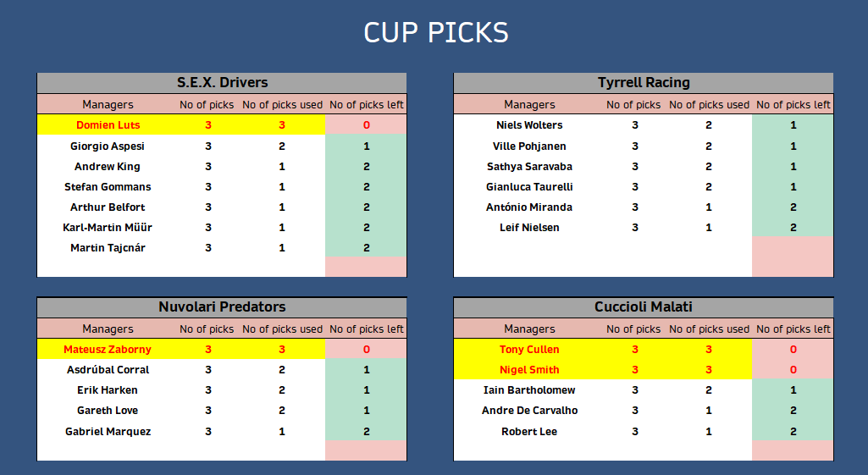Click the Cuccioli Malati team header

click(x=644, y=307)
